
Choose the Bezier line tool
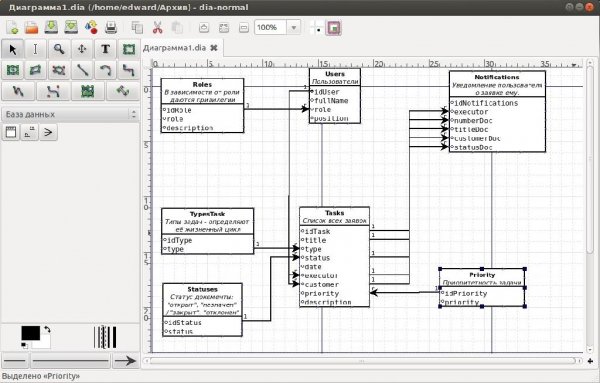click(x=53, y=91)
